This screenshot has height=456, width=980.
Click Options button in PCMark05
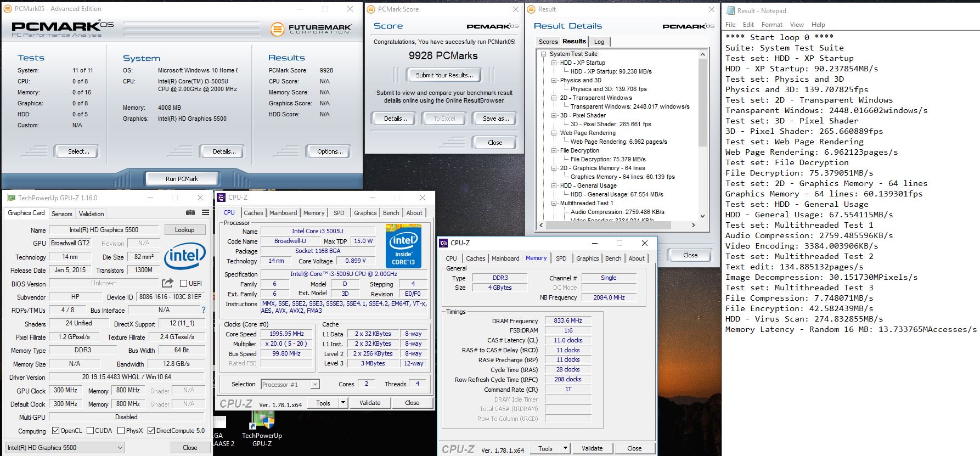[x=330, y=151]
